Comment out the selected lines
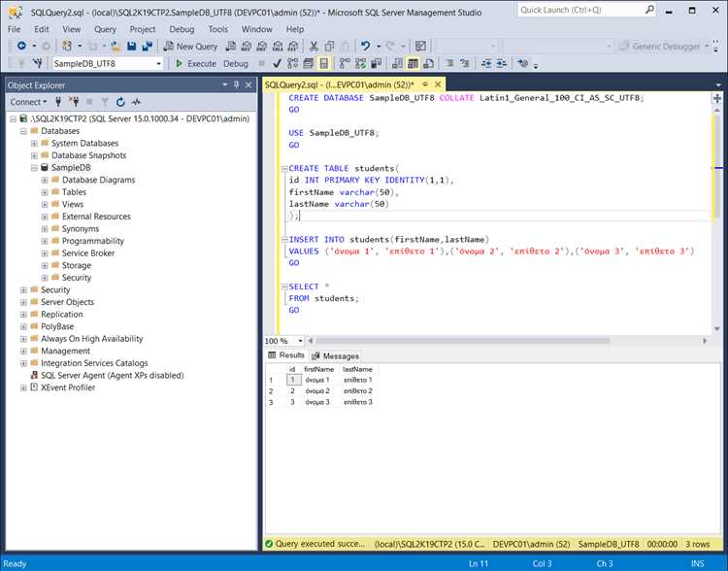 click(449, 63)
